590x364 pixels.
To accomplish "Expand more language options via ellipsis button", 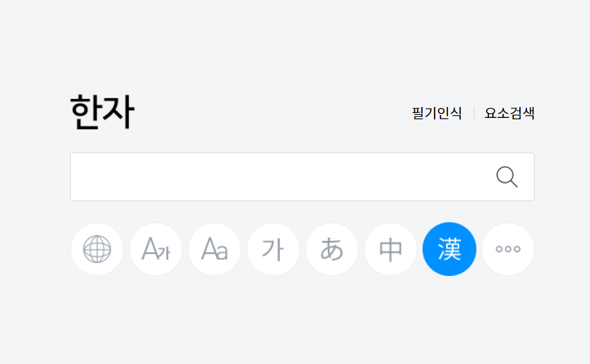I will pyautogui.click(x=508, y=249).
